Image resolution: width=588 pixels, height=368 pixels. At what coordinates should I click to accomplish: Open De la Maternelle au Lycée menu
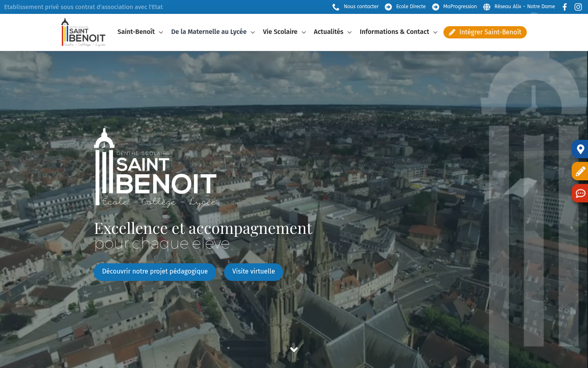click(x=209, y=32)
